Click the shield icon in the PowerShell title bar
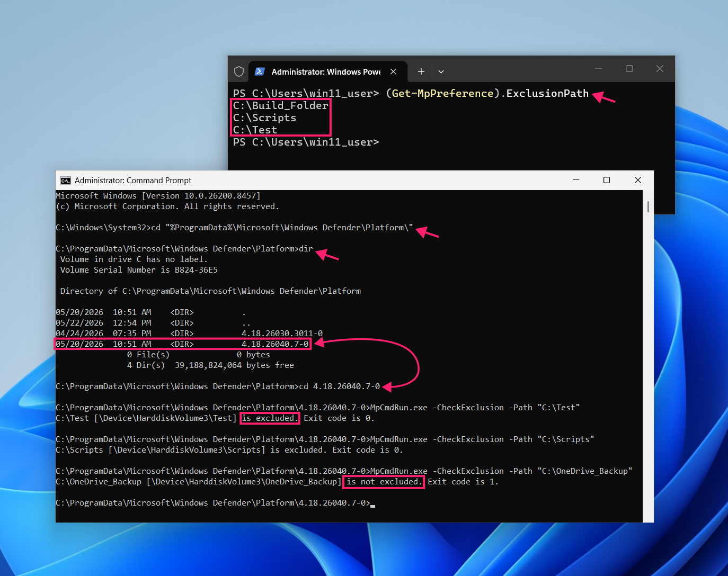 [x=239, y=71]
